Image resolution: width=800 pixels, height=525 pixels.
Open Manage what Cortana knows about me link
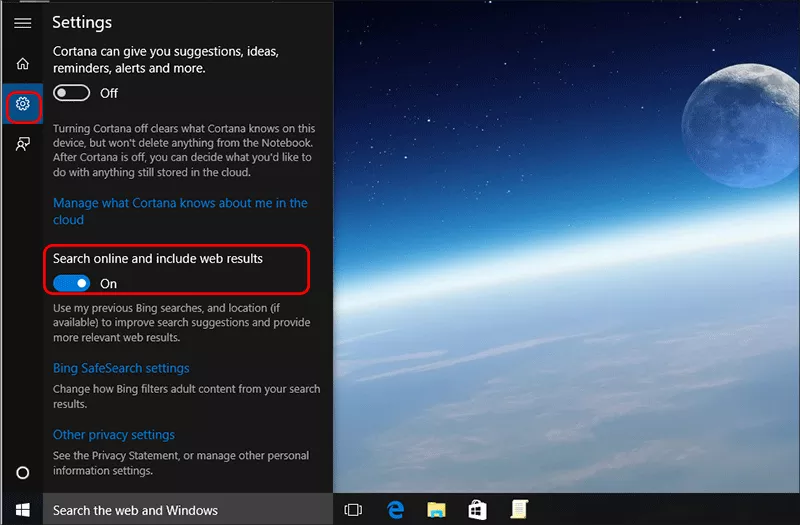(180, 211)
